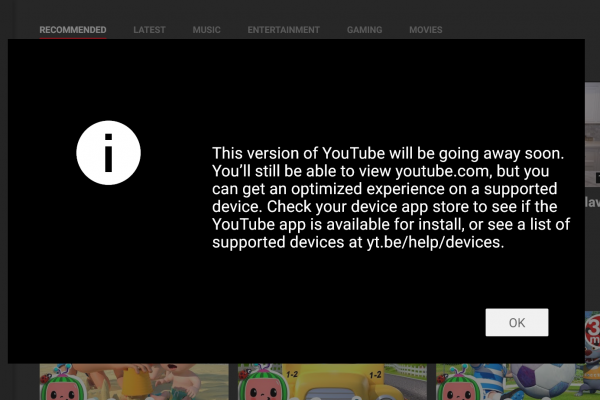Click the info icon in the dialog
The width and height of the screenshot is (600, 400).
[x=108, y=153]
